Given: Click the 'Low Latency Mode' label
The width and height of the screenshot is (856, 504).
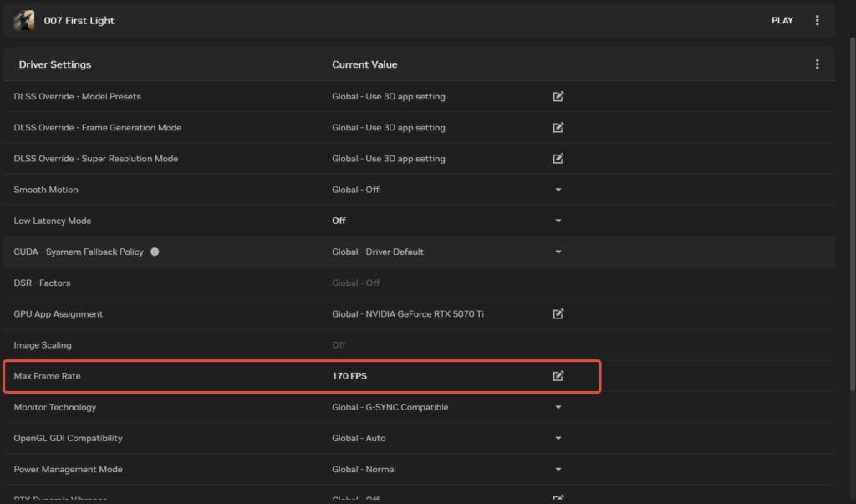Looking at the screenshot, I should pos(53,221).
